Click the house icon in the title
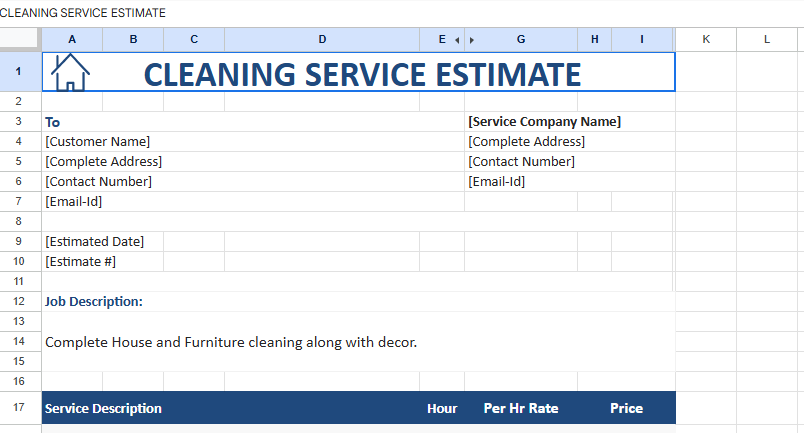 (70, 72)
